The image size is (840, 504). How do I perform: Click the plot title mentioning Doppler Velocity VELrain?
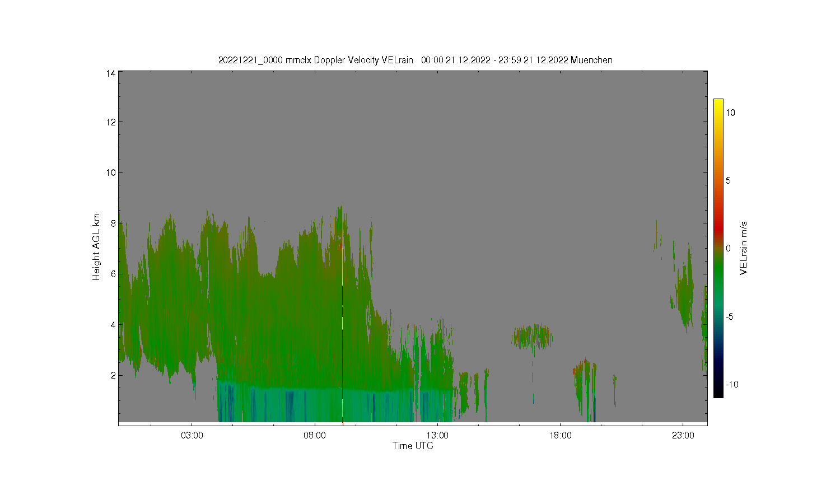pos(415,60)
